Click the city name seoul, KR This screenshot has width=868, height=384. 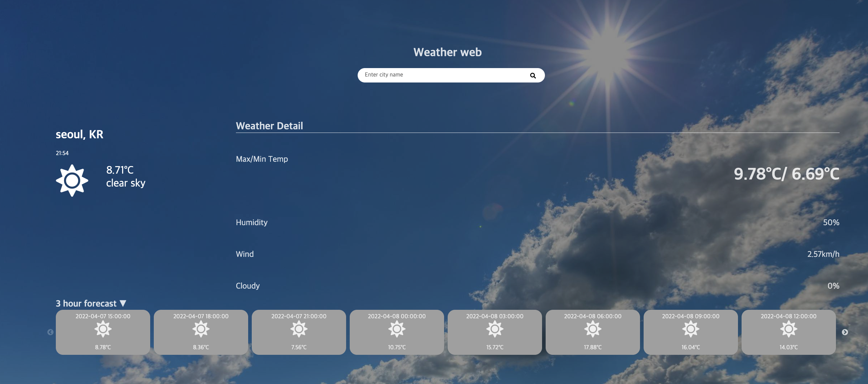pyautogui.click(x=79, y=134)
